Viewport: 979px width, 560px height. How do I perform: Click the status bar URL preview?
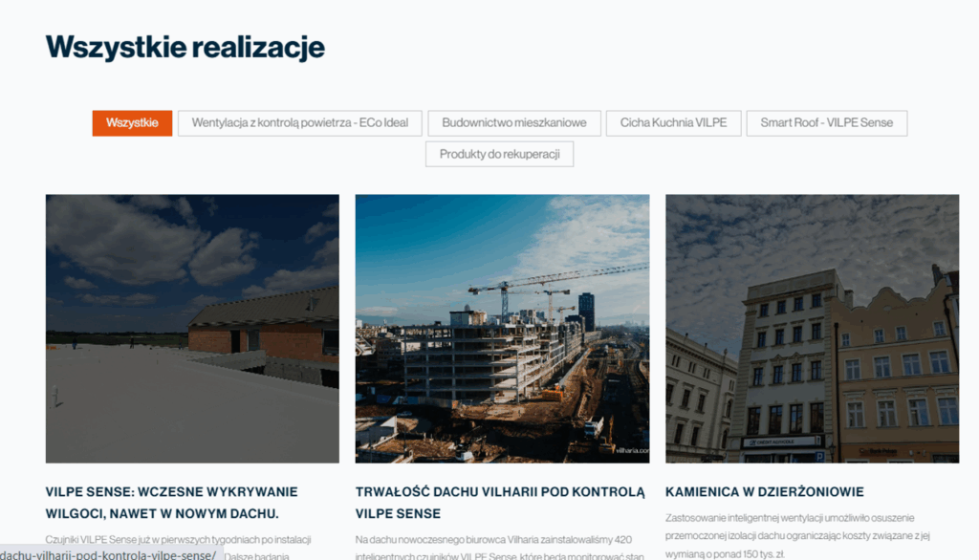click(111, 554)
